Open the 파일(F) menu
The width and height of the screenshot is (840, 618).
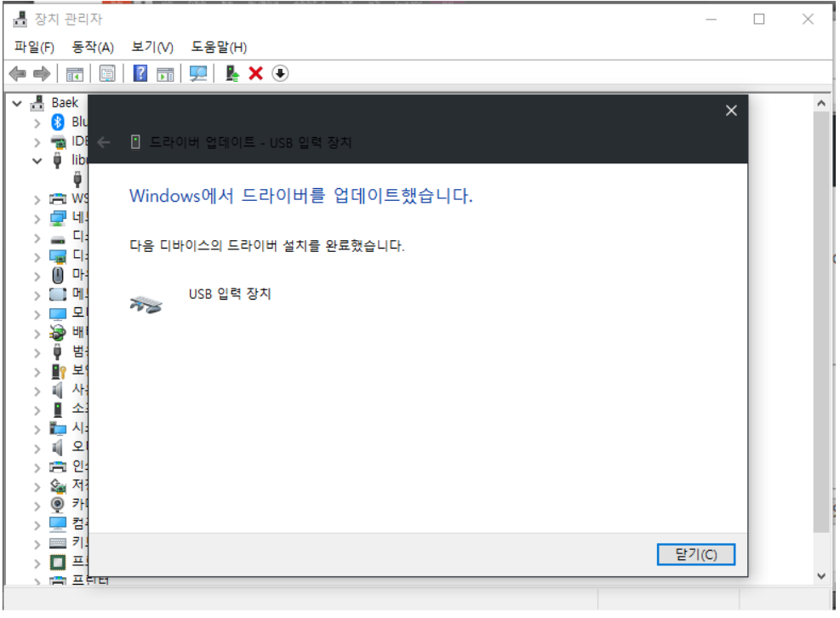(x=33, y=47)
